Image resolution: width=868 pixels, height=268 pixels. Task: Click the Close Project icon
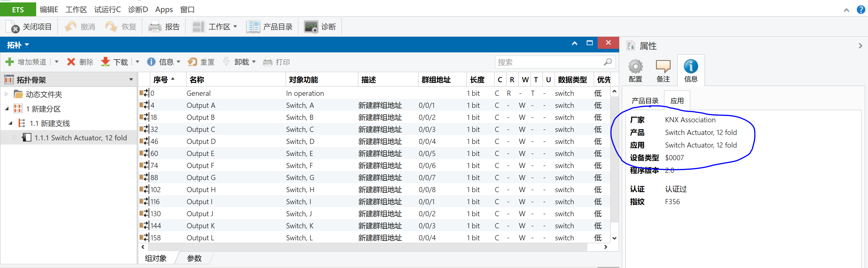[13, 27]
